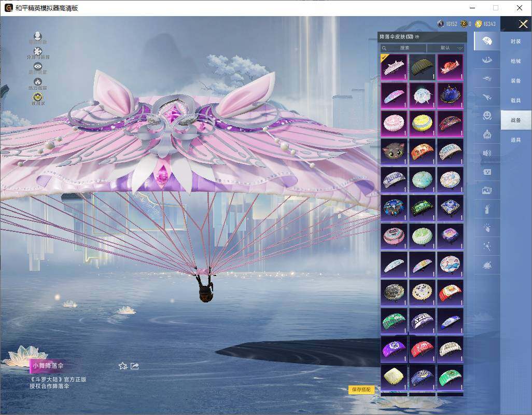The image size is (532, 415).
Task: Select the pink-blue pastel parachute thumbnail
Action: point(394,95)
